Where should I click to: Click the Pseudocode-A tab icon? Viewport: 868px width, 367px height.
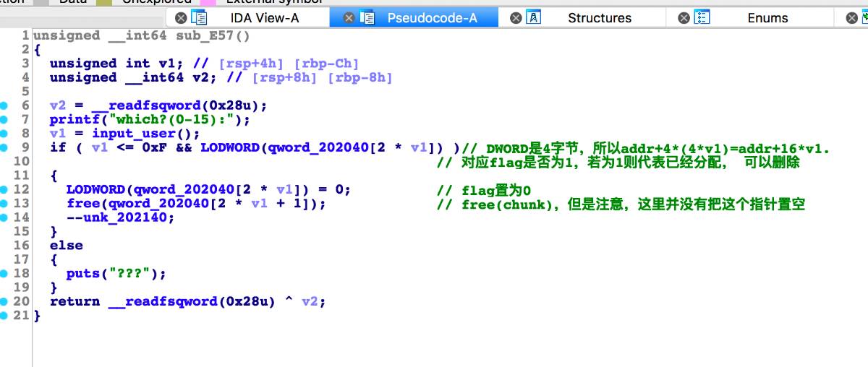click(367, 18)
